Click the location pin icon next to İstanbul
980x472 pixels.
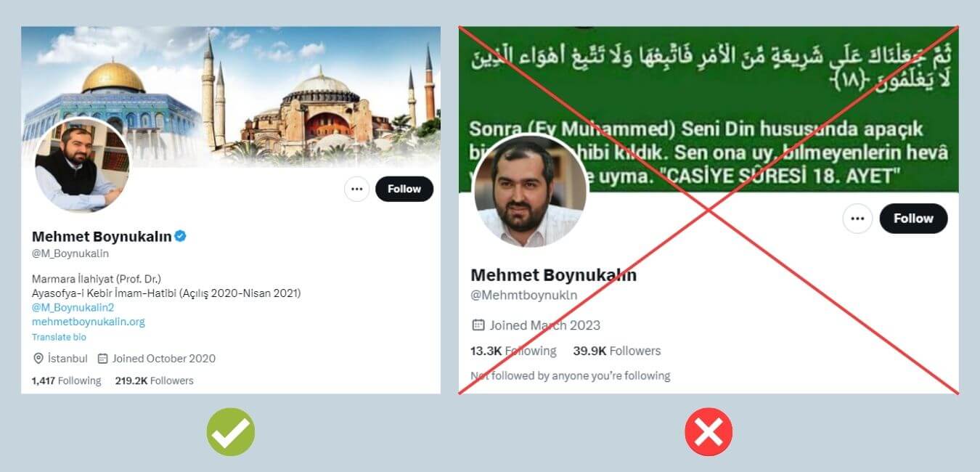coord(38,359)
